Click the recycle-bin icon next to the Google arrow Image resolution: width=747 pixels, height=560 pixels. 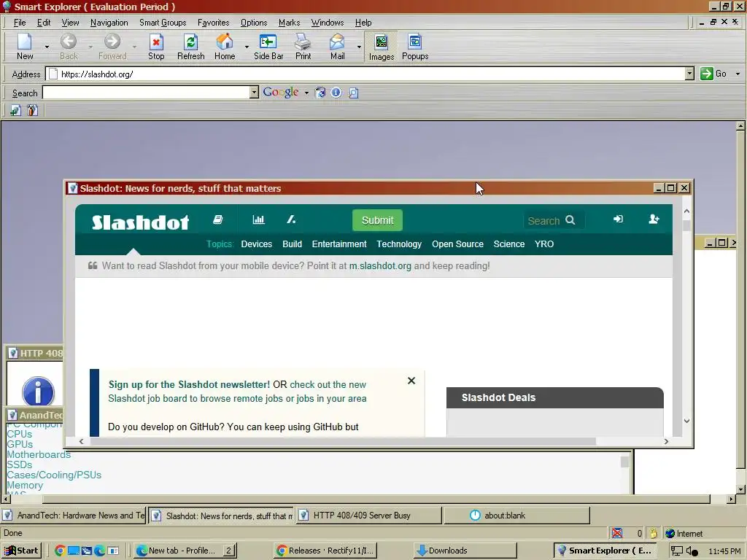(320, 93)
